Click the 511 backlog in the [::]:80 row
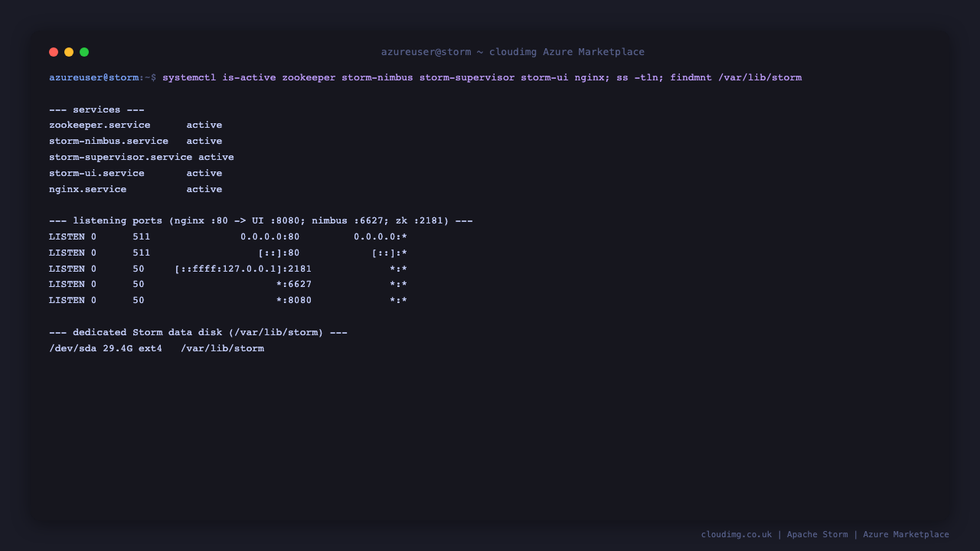This screenshot has height=551, width=980. (x=142, y=253)
